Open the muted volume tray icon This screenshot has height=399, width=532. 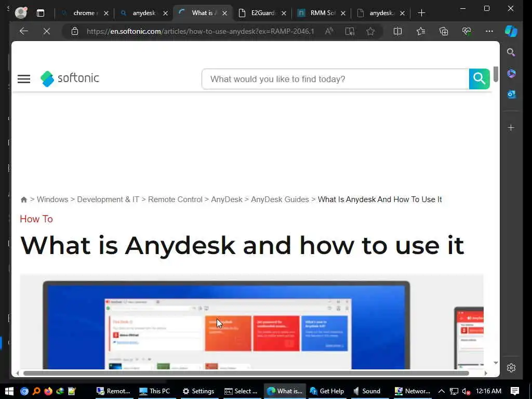click(466, 391)
